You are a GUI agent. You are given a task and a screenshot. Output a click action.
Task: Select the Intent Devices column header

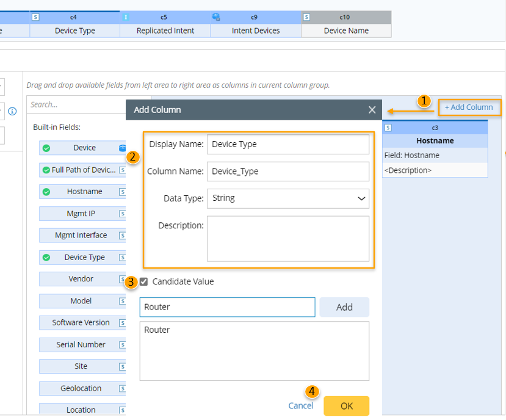(x=256, y=31)
